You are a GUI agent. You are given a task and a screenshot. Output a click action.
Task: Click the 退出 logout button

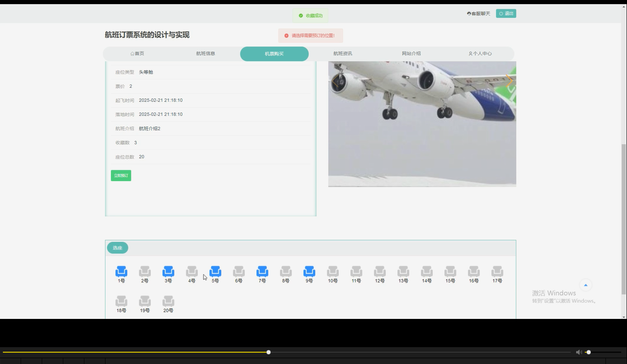point(506,13)
